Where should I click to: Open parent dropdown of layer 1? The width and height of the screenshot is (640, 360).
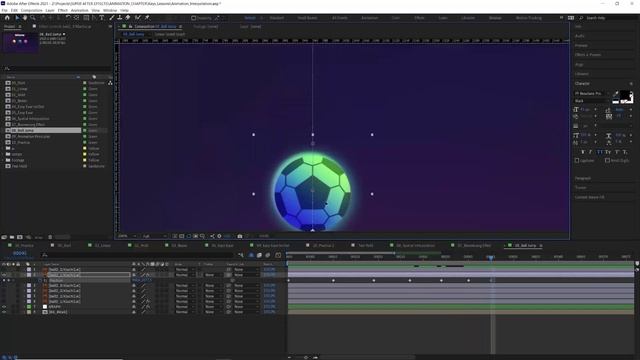246,269
